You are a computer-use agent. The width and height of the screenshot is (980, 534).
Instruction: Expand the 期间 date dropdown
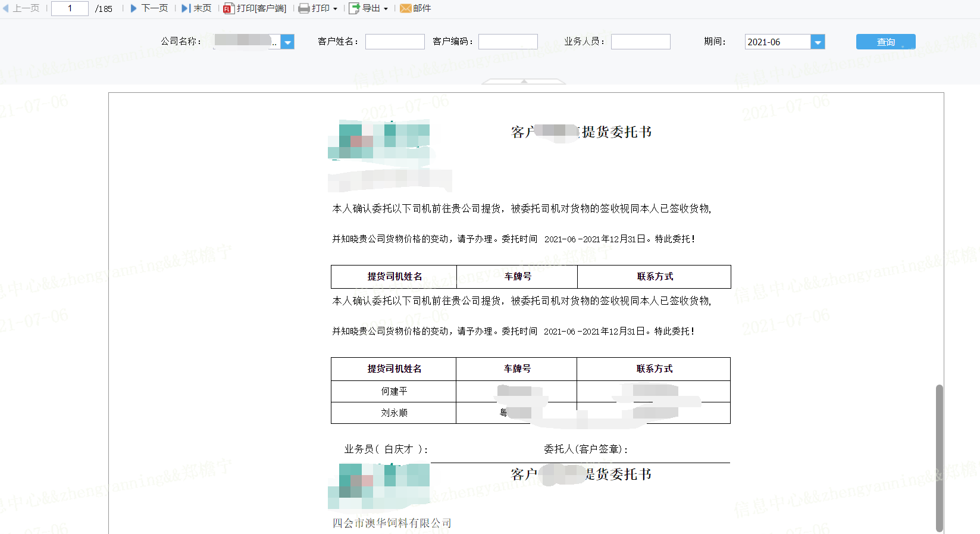tap(818, 42)
